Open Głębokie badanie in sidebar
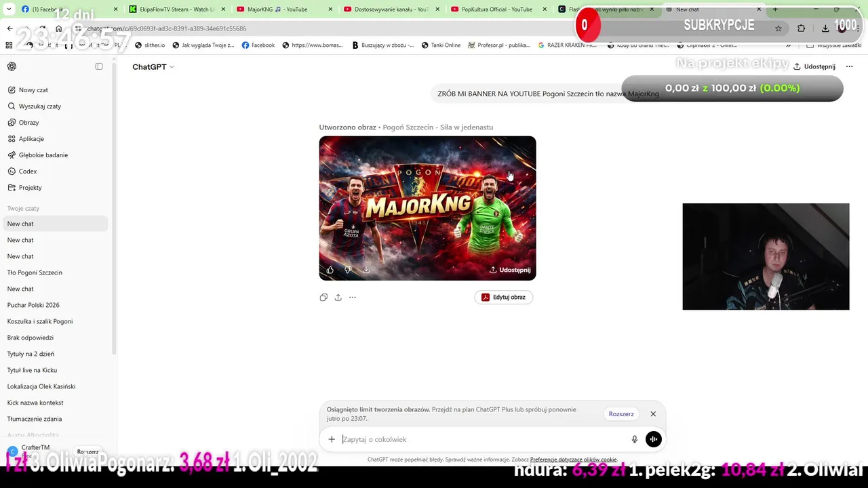Screen dimensions: 868x488 click(x=56, y=155)
